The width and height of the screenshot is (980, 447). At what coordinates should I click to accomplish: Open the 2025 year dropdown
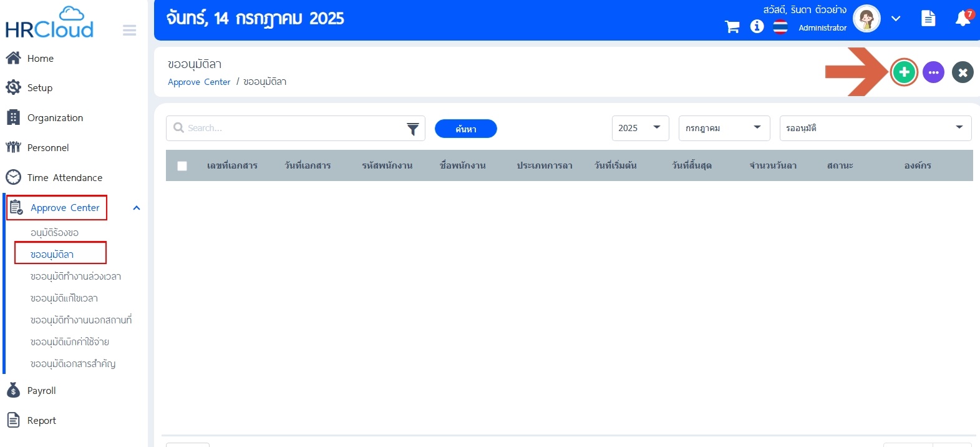[x=640, y=128]
